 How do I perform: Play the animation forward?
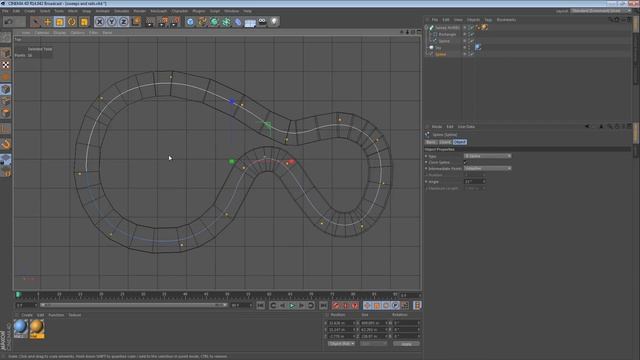(x=292, y=305)
